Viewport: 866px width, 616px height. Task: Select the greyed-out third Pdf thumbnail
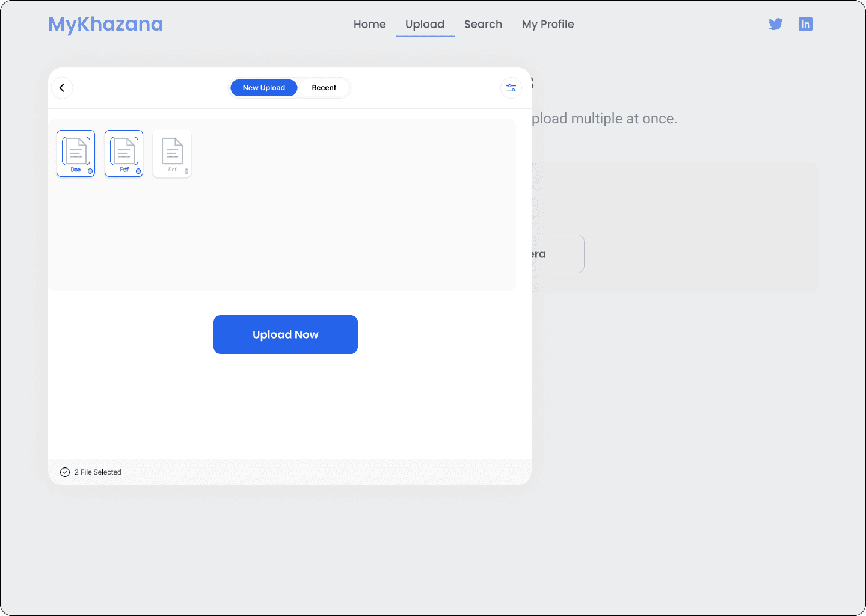tap(172, 153)
